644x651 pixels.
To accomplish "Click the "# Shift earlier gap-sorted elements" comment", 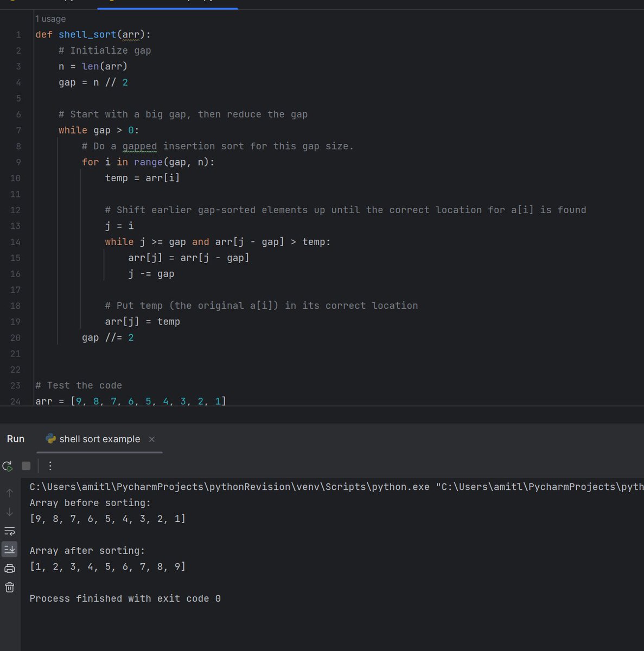I will tap(346, 210).
